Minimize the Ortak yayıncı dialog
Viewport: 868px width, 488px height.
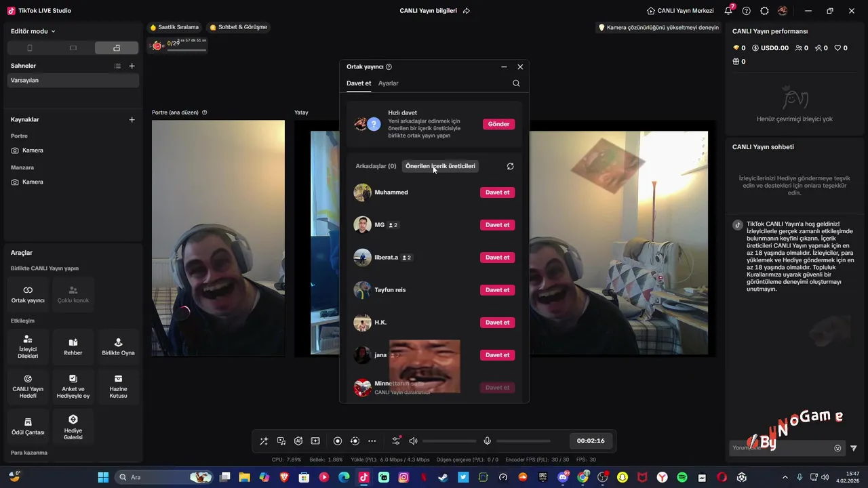point(504,67)
